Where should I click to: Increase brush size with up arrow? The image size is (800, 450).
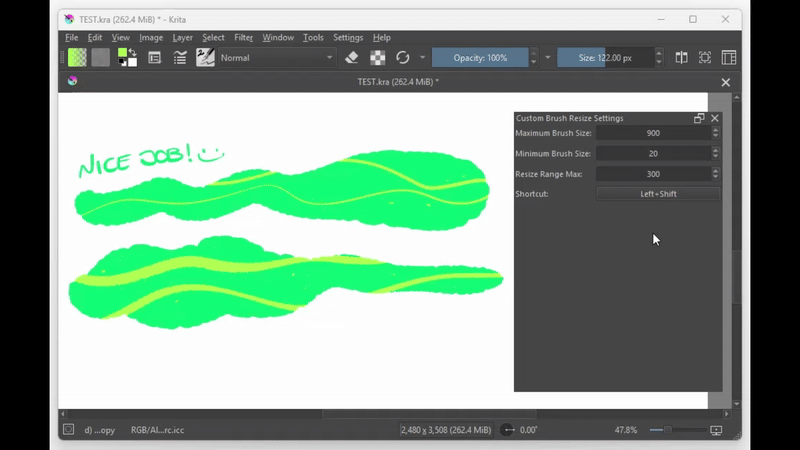click(659, 53)
